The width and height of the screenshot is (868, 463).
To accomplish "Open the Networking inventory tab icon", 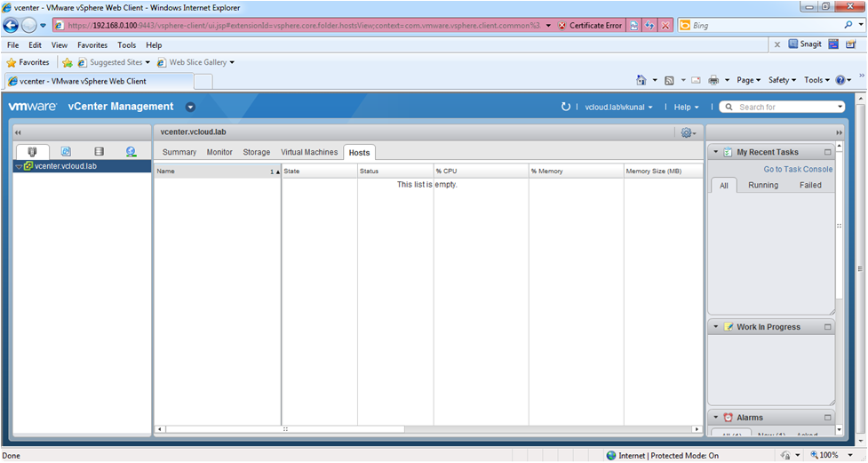I will pos(131,151).
